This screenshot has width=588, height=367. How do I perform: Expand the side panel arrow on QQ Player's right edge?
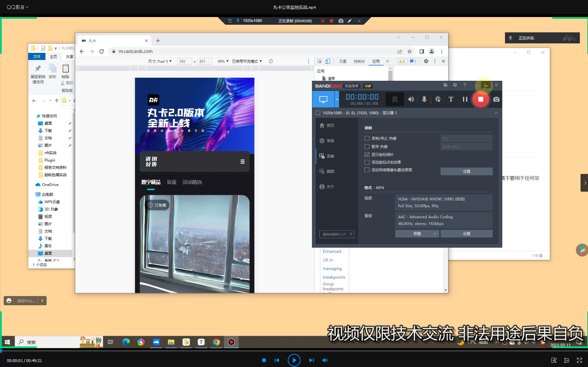point(584,183)
